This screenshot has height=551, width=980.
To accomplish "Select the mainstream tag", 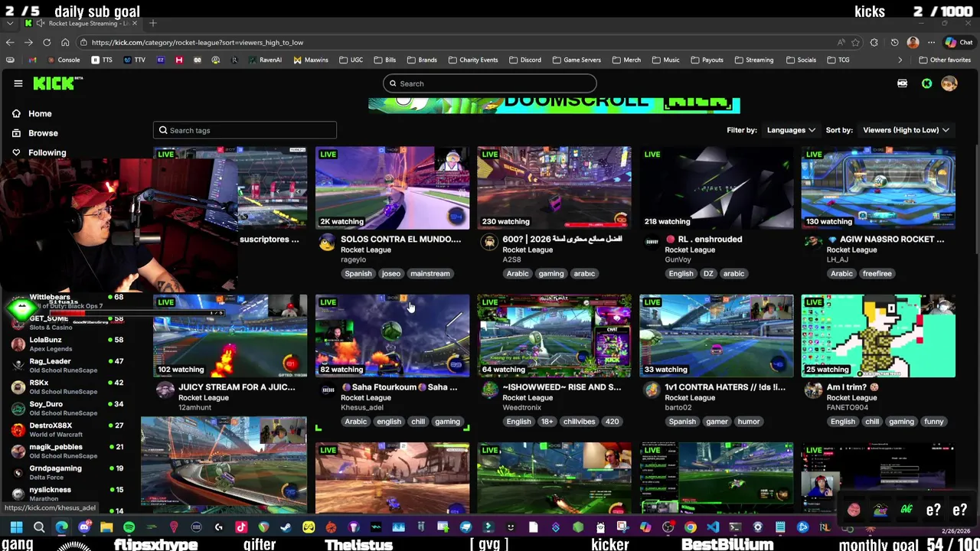I will click(430, 273).
